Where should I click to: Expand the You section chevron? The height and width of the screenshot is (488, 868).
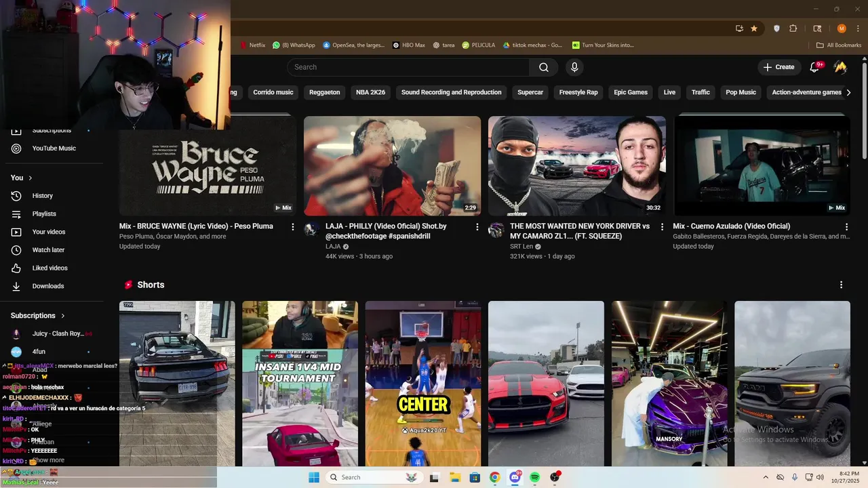click(x=30, y=178)
